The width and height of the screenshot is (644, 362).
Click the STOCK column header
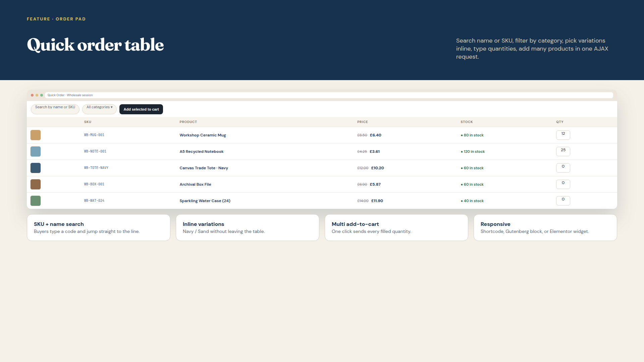[x=467, y=122]
